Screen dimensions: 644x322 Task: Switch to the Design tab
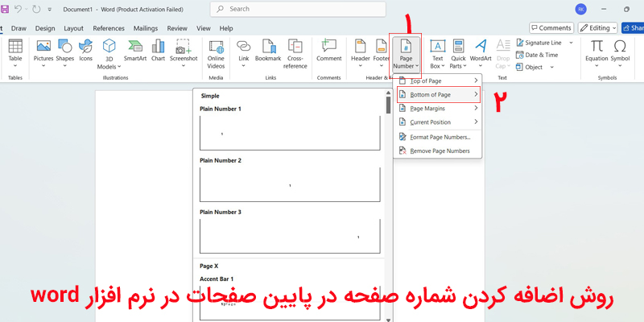click(x=45, y=28)
